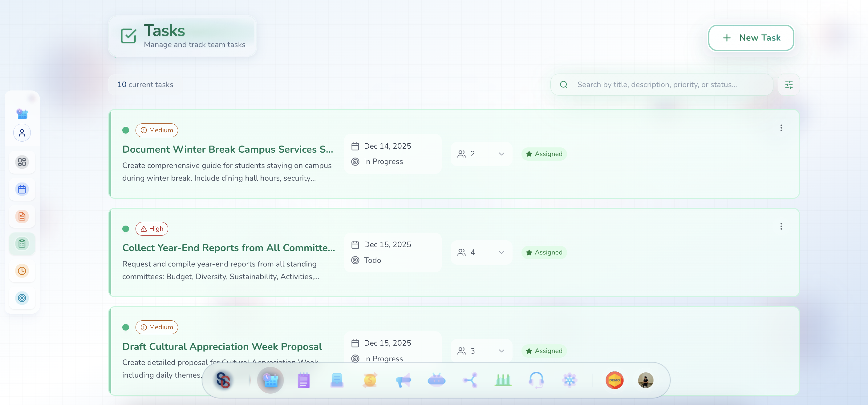Open the three-dot menu on Year-End Reports task

pyautogui.click(x=781, y=227)
